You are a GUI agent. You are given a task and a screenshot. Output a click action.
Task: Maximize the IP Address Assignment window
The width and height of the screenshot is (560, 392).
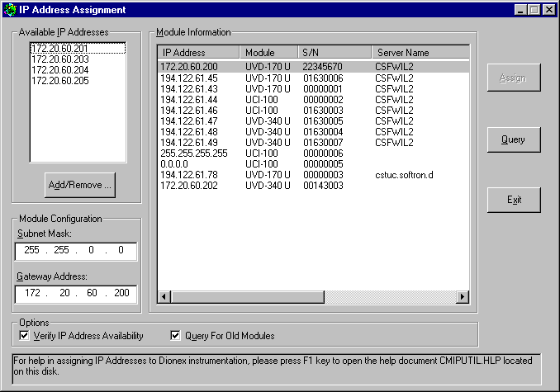click(x=534, y=10)
